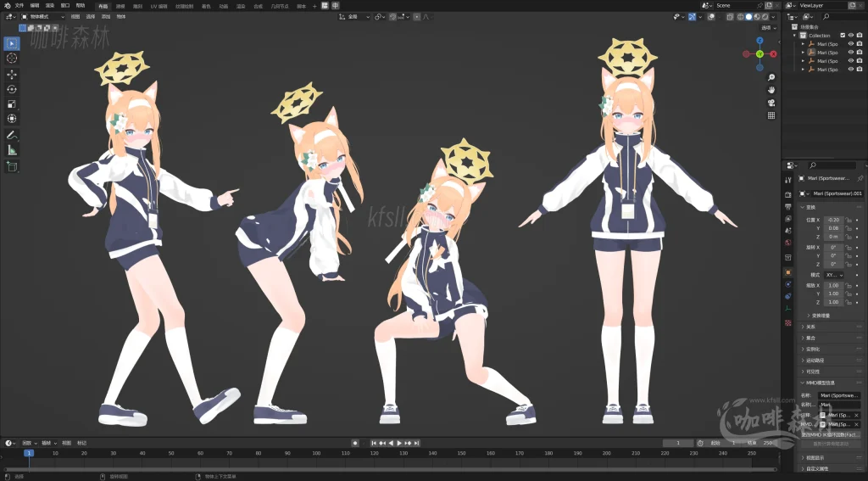Toggle lock on location X

(848, 220)
